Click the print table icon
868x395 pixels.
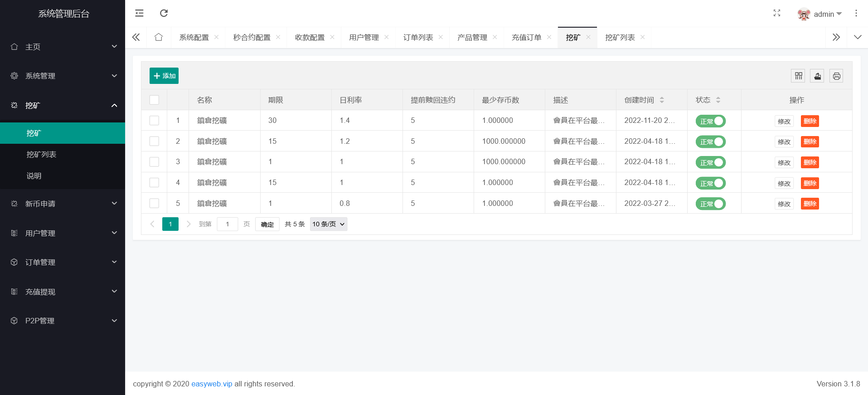coord(836,76)
